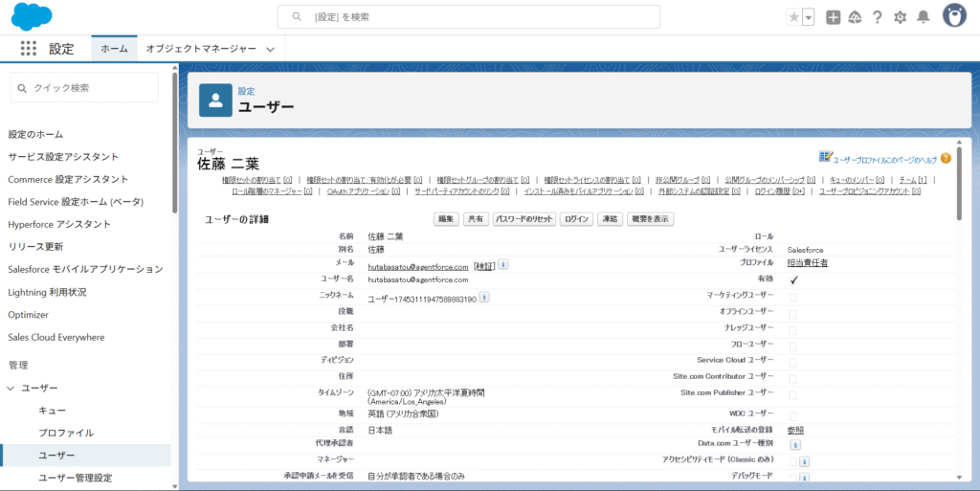
Task: Expand the オブジェクトマネージャー tab chevron
Action: (x=270, y=50)
